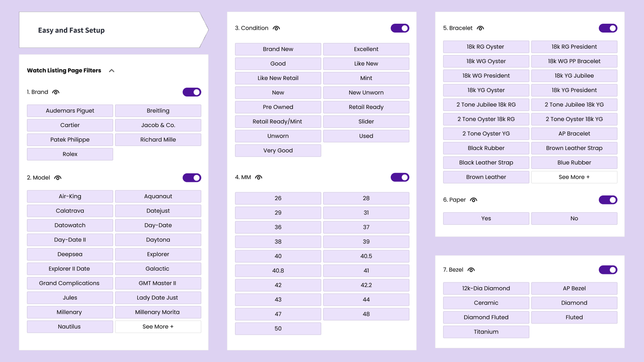The height and width of the screenshot is (362, 644).
Task: Select the Ceramic bezel option
Action: click(486, 302)
